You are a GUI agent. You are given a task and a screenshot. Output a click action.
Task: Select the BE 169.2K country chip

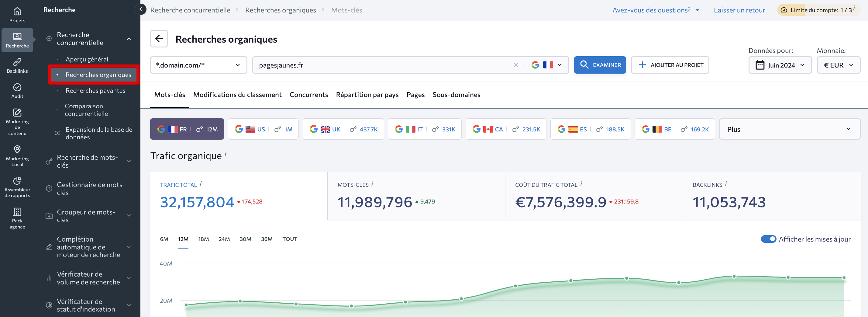(x=675, y=129)
